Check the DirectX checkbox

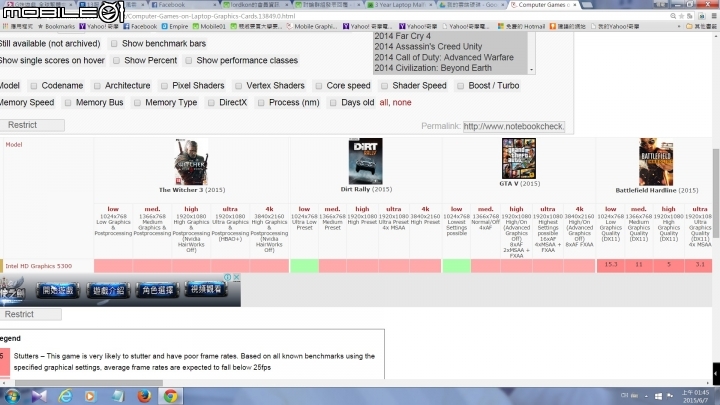pyautogui.click(x=211, y=103)
